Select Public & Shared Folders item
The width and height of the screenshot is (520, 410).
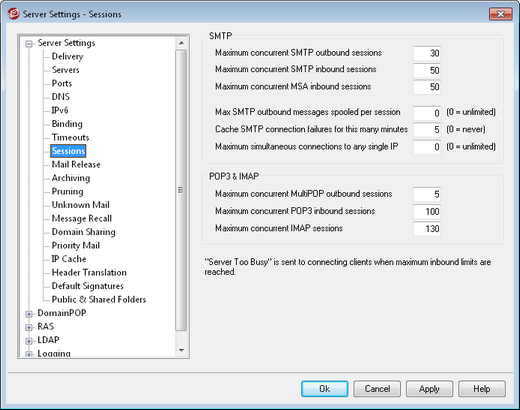[99, 299]
